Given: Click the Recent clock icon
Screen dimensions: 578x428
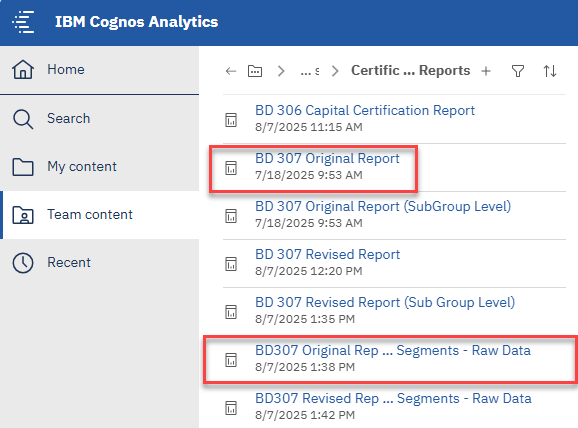Looking at the screenshot, I should 23,263.
